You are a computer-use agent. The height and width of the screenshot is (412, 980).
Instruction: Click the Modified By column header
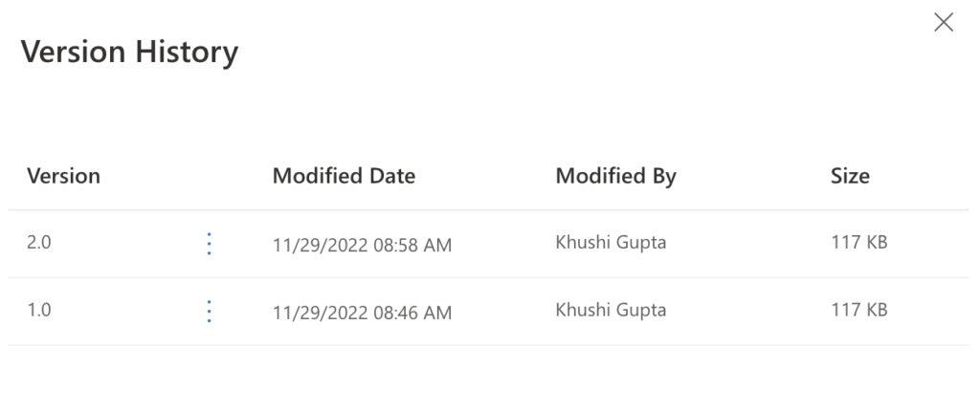coord(615,176)
